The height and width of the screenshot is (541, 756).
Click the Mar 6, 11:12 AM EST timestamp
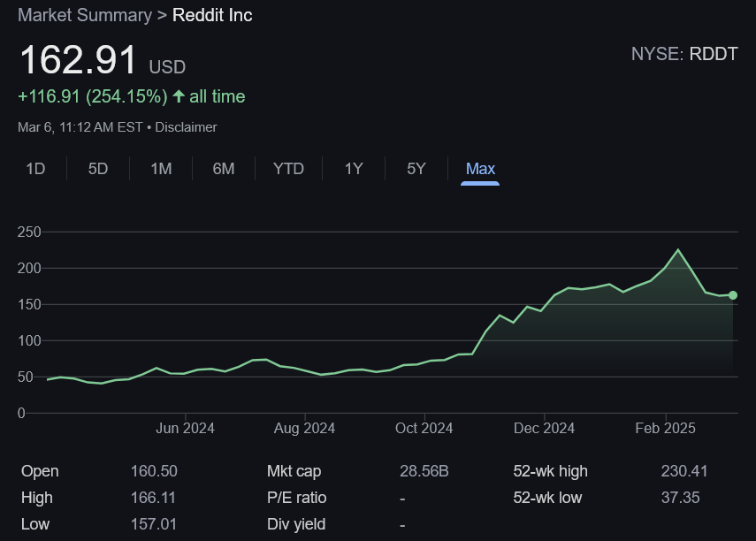[x=80, y=127]
